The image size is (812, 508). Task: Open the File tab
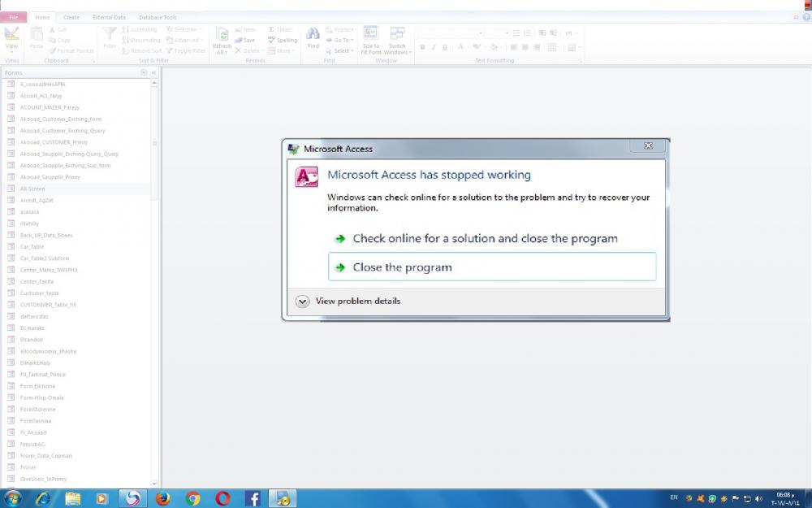point(14,17)
